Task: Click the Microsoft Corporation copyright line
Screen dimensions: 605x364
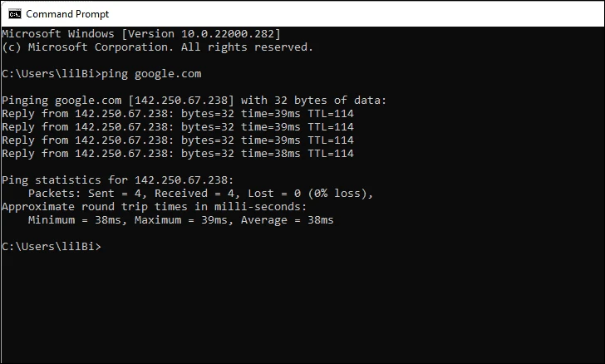Action: pyautogui.click(x=157, y=47)
